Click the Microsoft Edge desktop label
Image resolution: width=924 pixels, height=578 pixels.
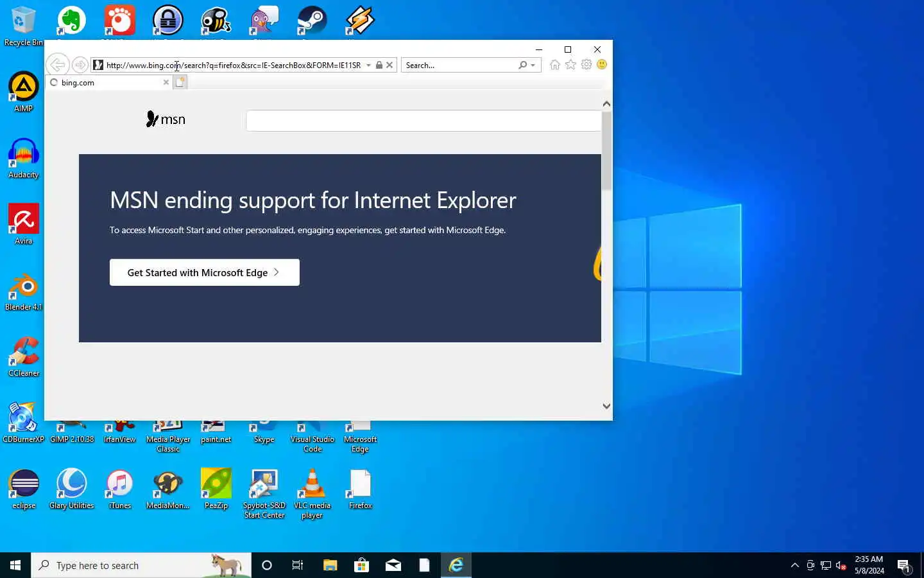pyautogui.click(x=360, y=444)
